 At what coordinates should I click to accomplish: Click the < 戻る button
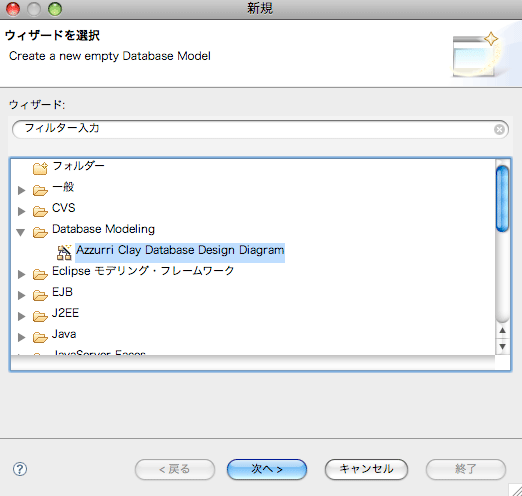tap(175, 469)
